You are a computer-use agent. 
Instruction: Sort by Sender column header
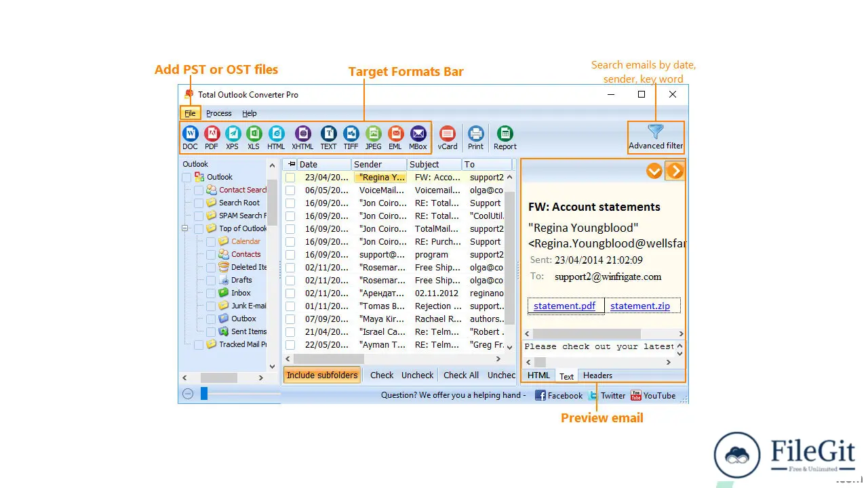379,164
